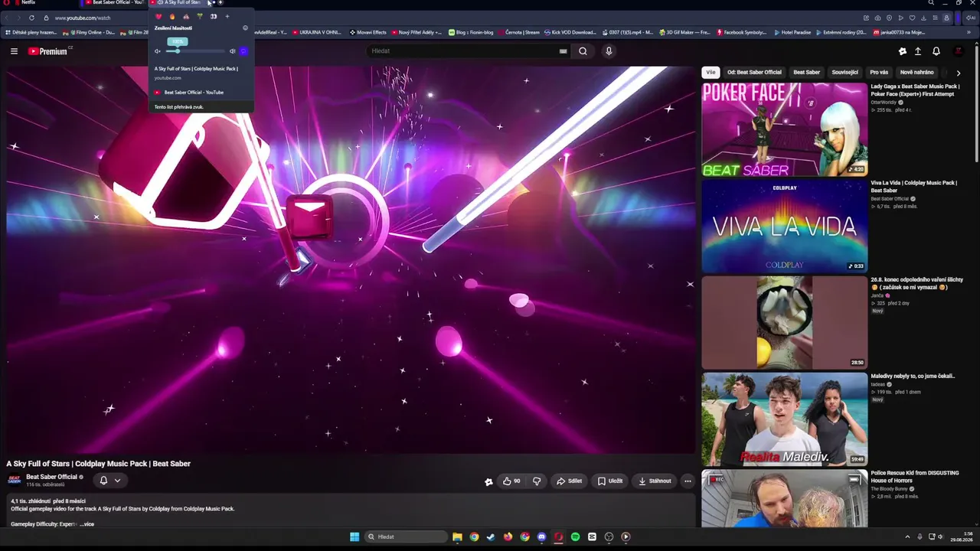The width and height of the screenshot is (980, 551).
Task: Click 'Beat Saber Official - YouTube' popup entry
Action: 194,93
